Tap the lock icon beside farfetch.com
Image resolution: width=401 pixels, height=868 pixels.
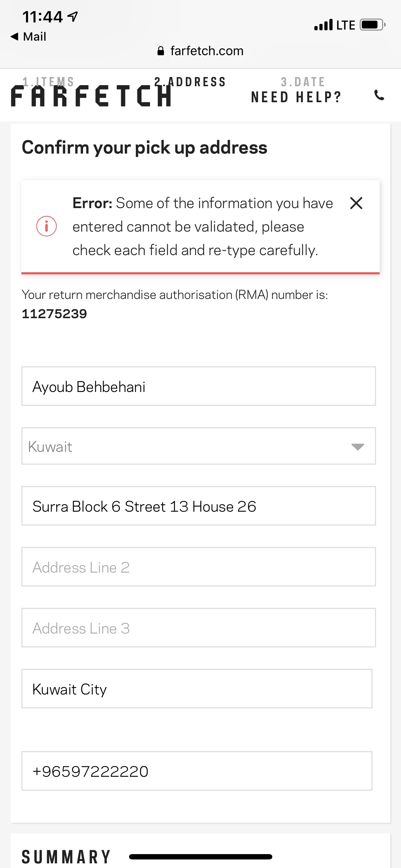161,51
